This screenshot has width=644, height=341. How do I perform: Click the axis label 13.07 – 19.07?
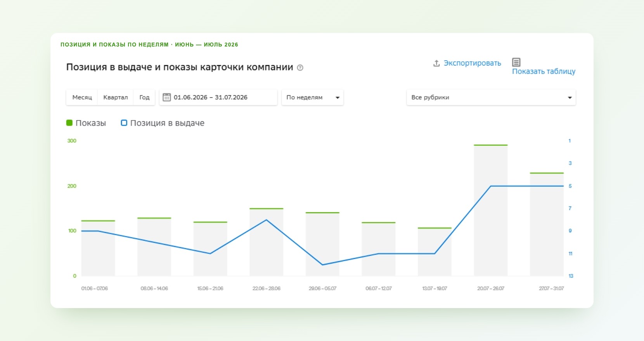[435, 288]
